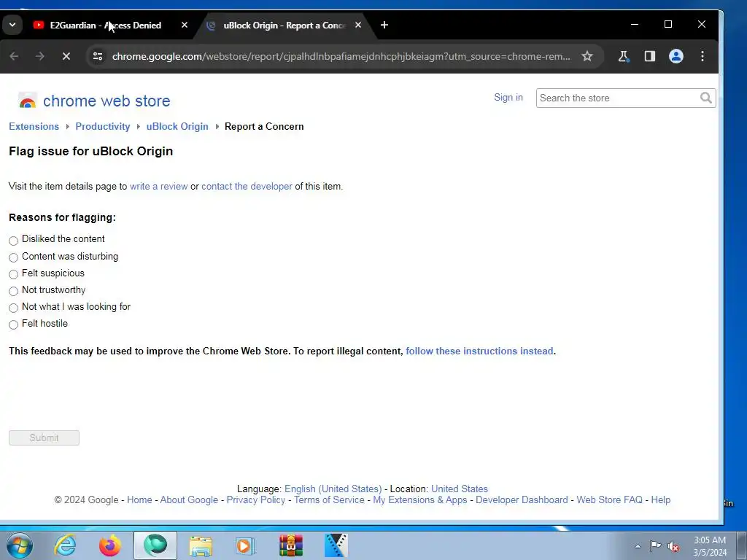
Task: Open Windows Media Player from taskbar
Action: point(245,545)
